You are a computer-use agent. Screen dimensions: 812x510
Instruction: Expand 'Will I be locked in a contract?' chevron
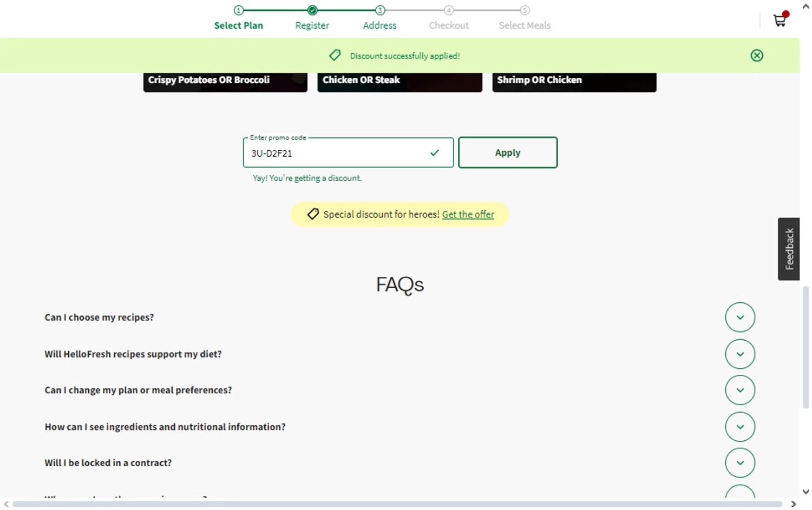pyautogui.click(x=740, y=463)
